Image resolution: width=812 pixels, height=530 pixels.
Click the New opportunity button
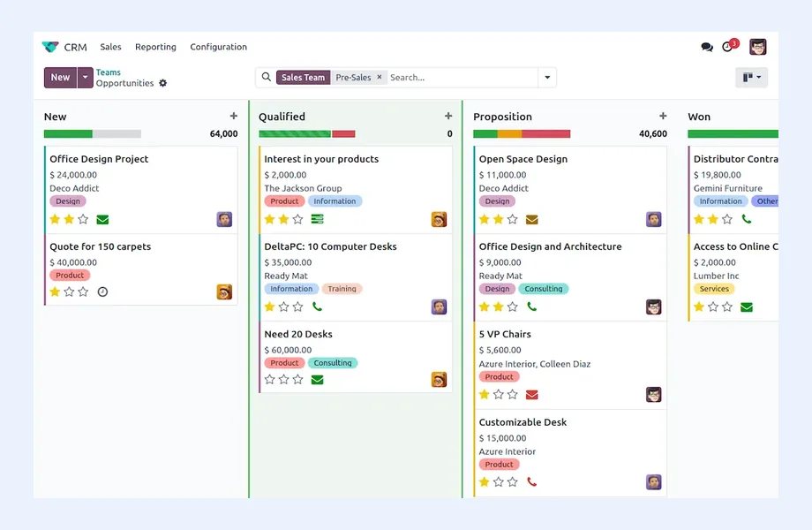pyautogui.click(x=60, y=78)
